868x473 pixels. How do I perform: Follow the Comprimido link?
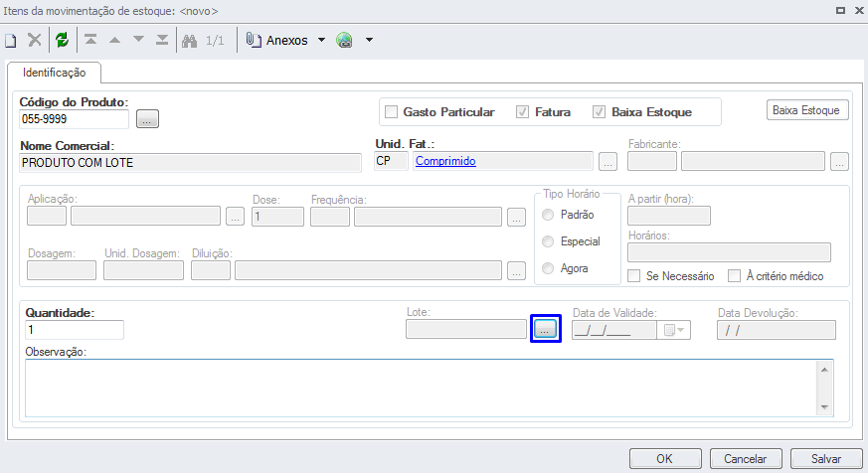(x=445, y=161)
